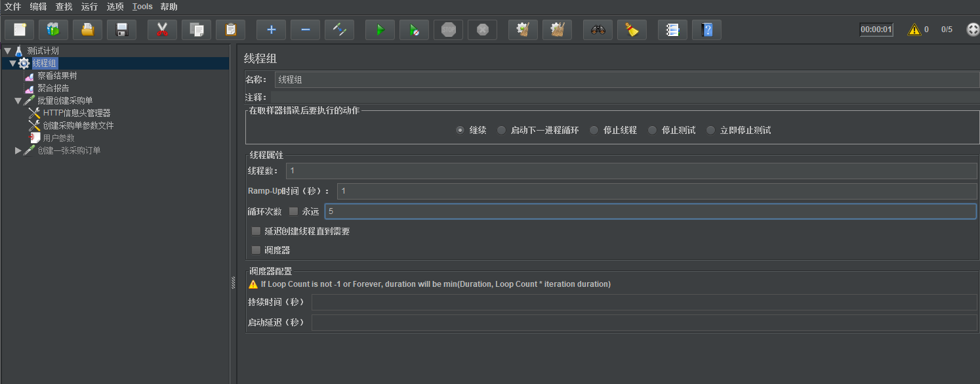Open the 运行 menu
980x384 pixels.
pos(89,7)
